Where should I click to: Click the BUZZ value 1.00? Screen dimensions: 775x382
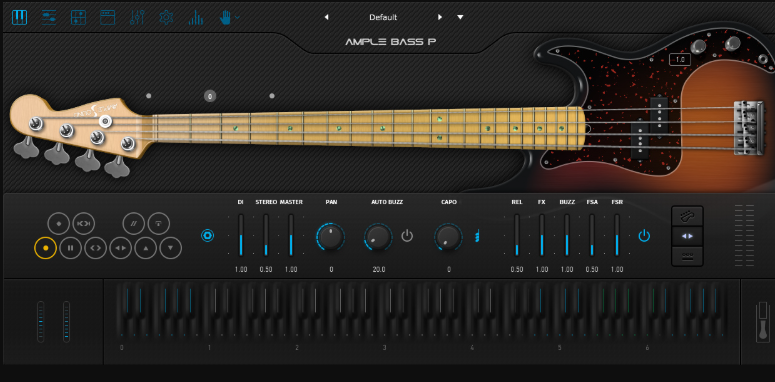(567, 270)
